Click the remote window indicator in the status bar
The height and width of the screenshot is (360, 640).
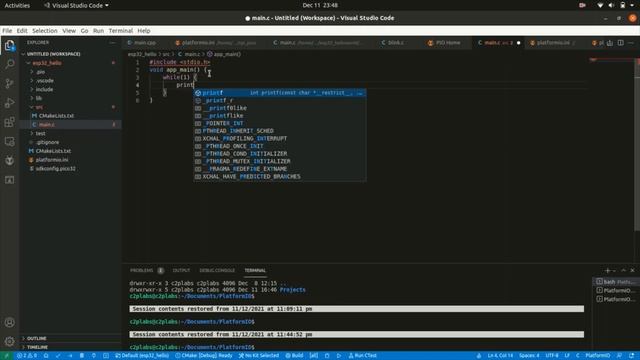pos(6,356)
